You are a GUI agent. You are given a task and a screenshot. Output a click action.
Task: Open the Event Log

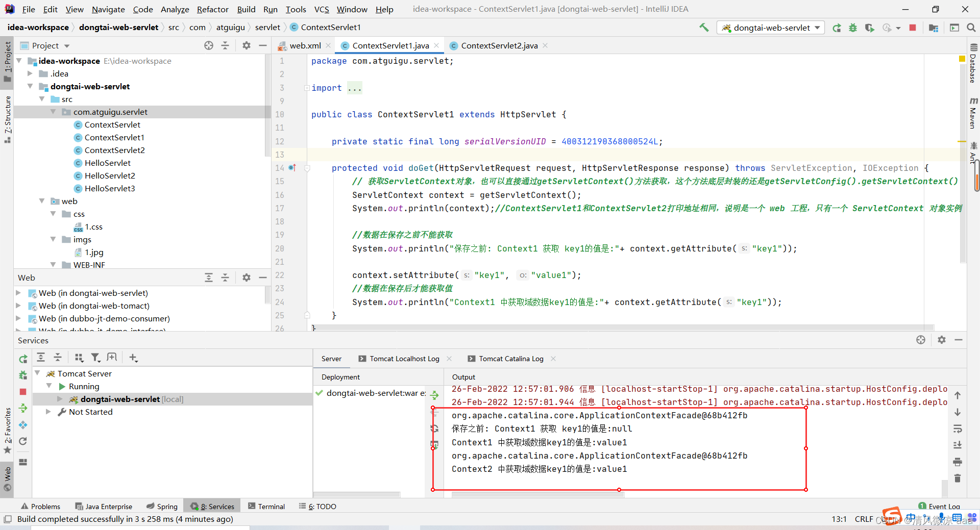pos(939,507)
